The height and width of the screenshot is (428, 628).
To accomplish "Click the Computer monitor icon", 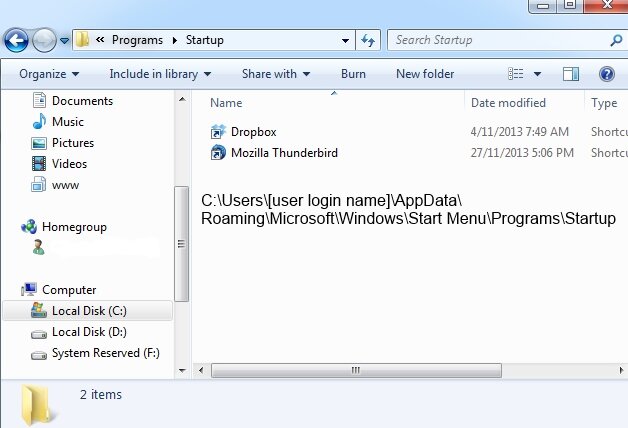I will [x=29, y=289].
